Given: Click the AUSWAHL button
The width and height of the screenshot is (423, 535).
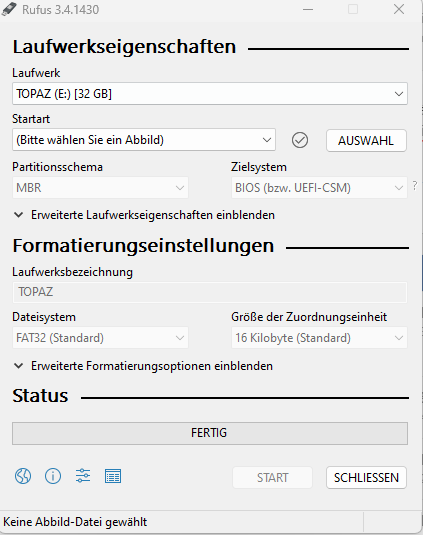Looking at the screenshot, I should click(366, 141).
